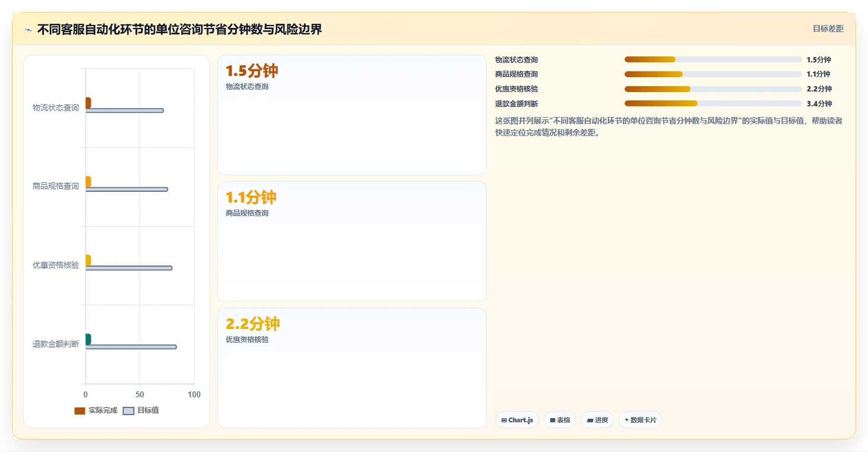
Task: Click the 商品规格查询 target bar in chart
Action: (127, 189)
